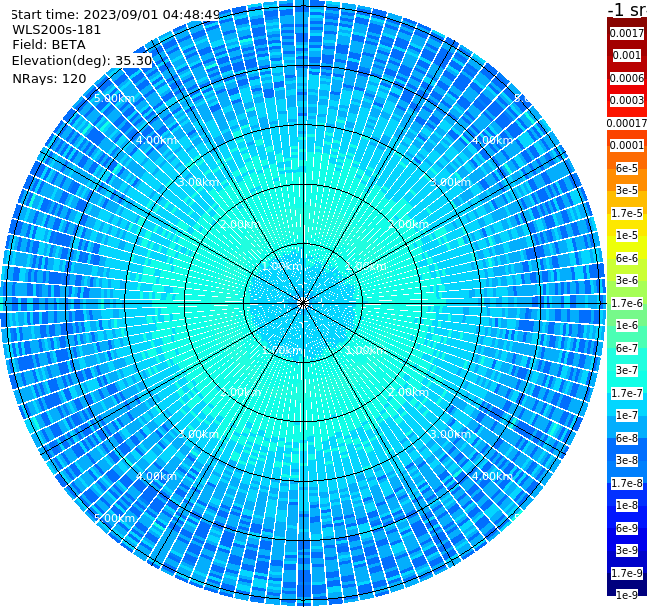Viewport: 647px width, 607px height.
Task: Click the 4.00km range label in lower-right quadrant
Action: (492, 476)
